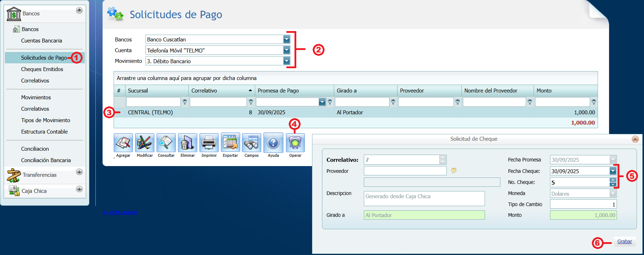Increase the No. Cheque stepper value
This screenshot has height=255, width=644.
613,180
